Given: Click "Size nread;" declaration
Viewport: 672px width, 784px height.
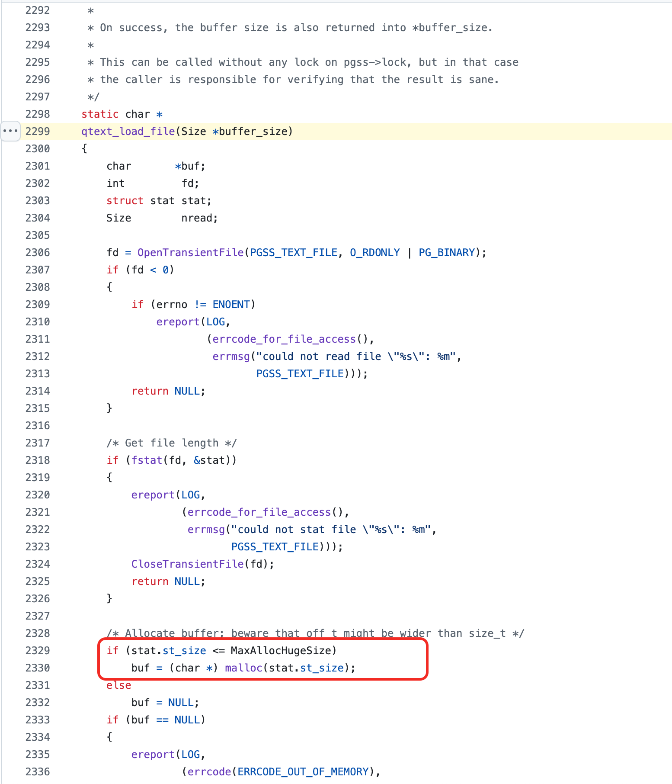Looking at the screenshot, I should coord(162,218).
